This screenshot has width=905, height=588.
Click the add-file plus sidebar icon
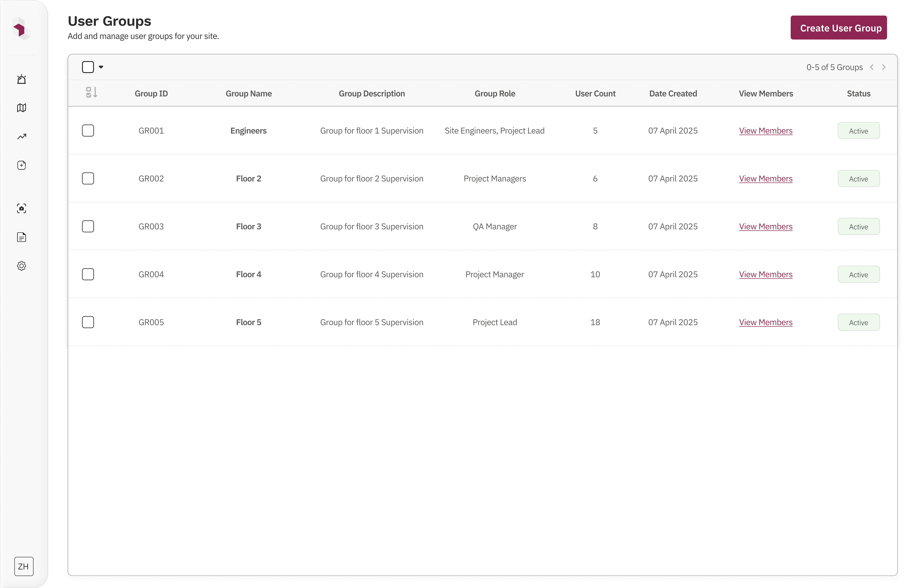(x=22, y=165)
